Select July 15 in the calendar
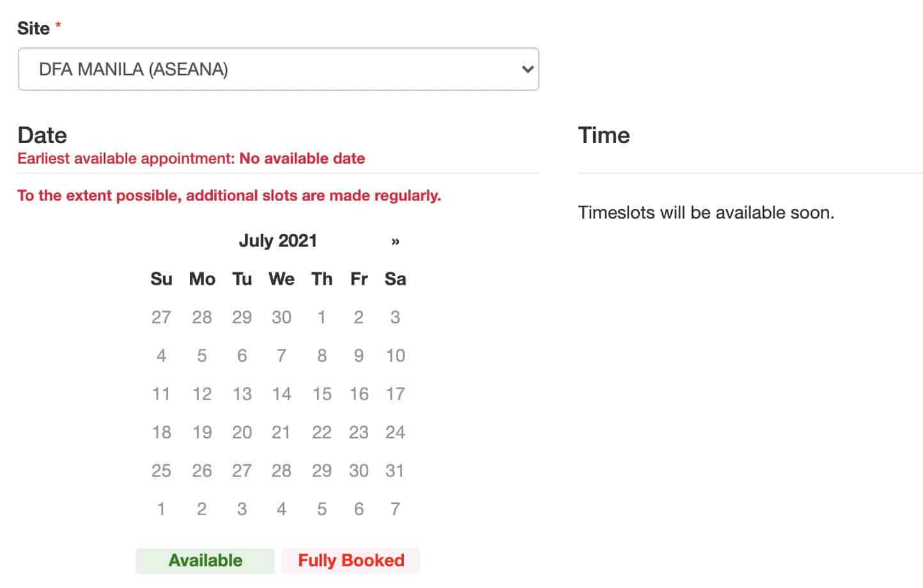Screen dimensions: 923x588 click(x=322, y=394)
